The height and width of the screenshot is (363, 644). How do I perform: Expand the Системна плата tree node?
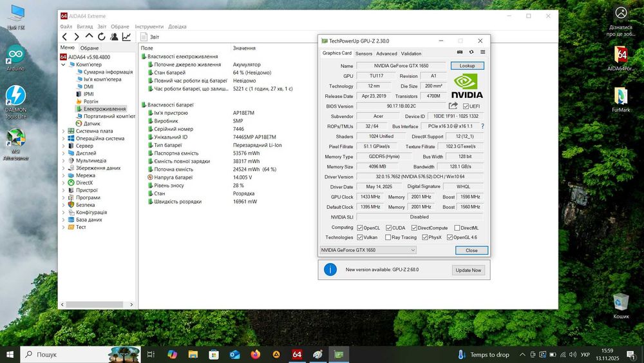pyautogui.click(x=63, y=131)
